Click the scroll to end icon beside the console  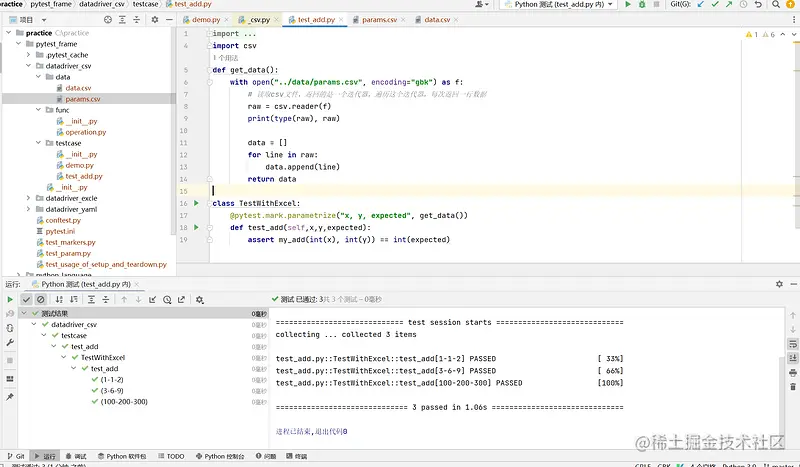tap(792, 358)
